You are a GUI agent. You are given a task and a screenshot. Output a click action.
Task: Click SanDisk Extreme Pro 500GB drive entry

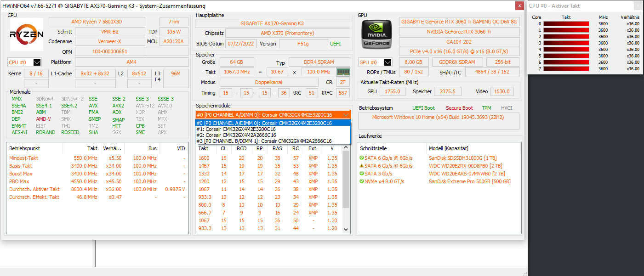click(x=469, y=181)
